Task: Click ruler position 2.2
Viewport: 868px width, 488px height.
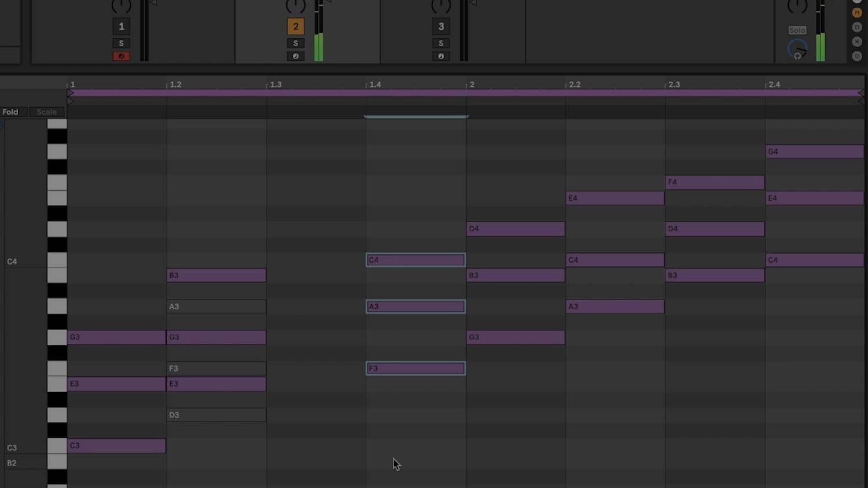Action: pyautogui.click(x=575, y=84)
